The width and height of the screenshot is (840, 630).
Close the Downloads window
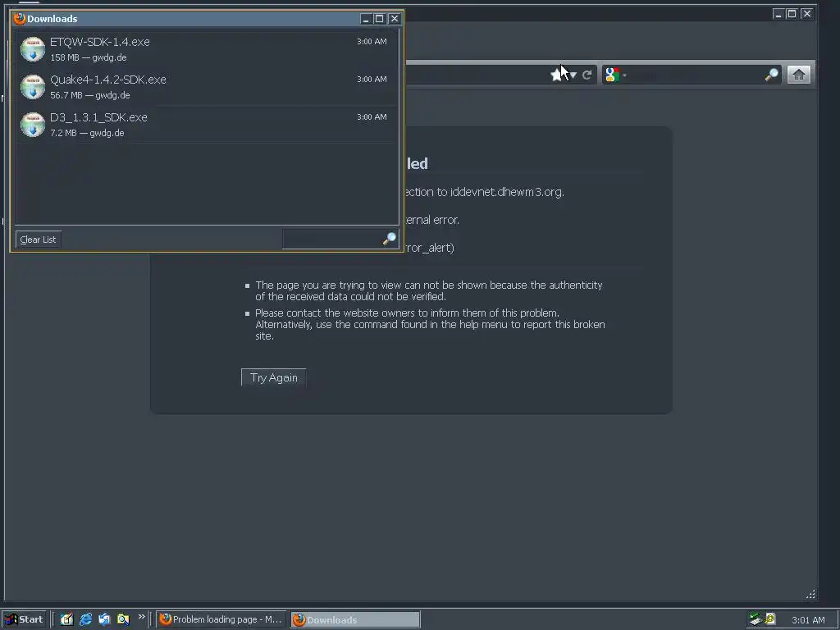[x=395, y=19]
